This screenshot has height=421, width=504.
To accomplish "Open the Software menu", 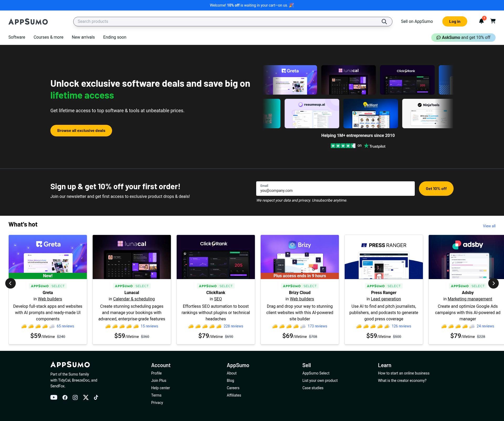I will (17, 37).
